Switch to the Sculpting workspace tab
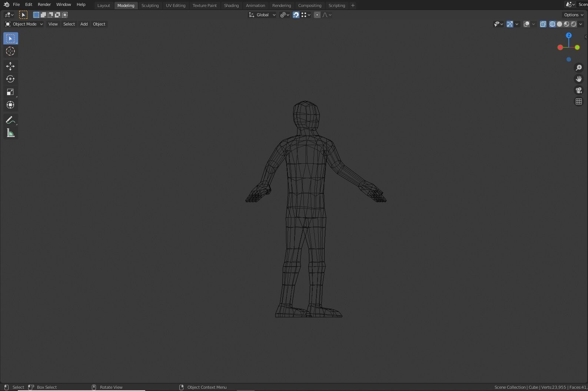 point(150,6)
